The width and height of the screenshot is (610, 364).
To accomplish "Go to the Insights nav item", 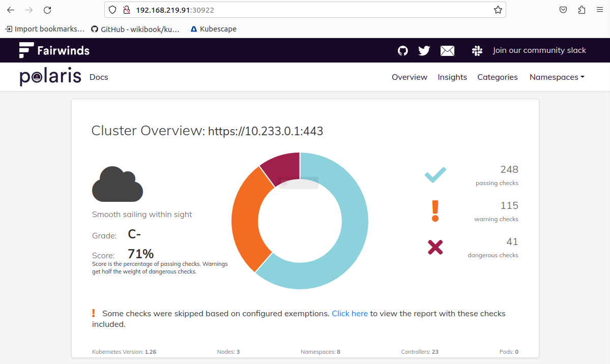I will [452, 77].
